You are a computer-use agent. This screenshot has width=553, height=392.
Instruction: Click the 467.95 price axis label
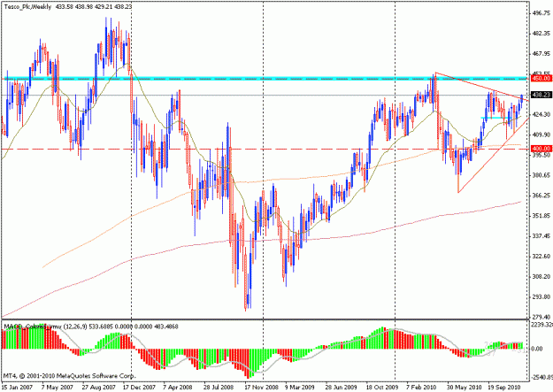(x=541, y=54)
